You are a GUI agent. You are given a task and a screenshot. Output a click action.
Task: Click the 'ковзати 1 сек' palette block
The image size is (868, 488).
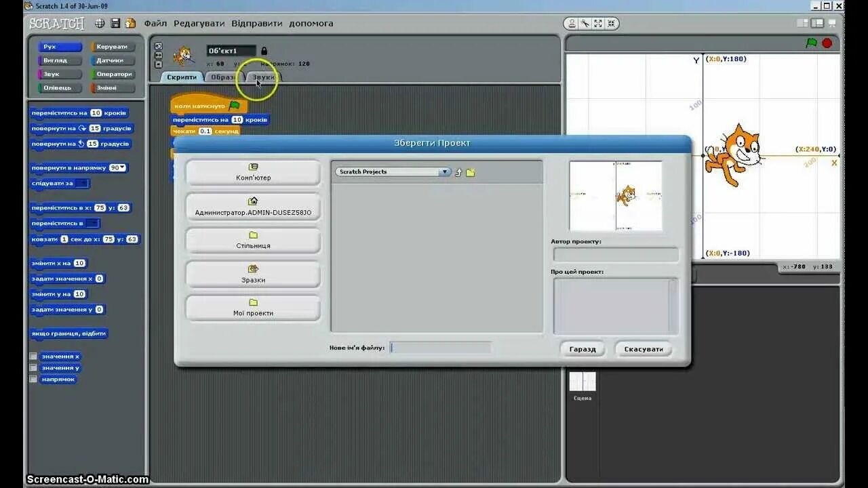coord(85,239)
